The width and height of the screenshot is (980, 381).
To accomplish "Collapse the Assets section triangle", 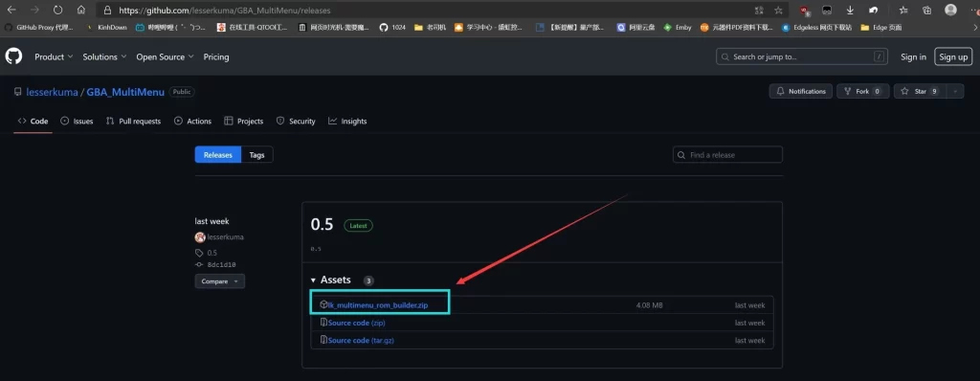I will coord(313,280).
